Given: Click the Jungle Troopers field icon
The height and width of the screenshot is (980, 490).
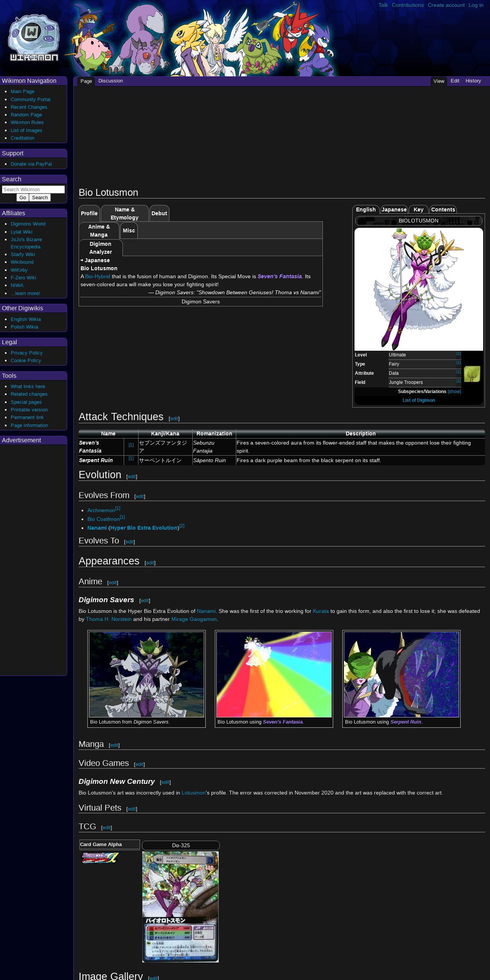Looking at the screenshot, I should tap(472, 374).
